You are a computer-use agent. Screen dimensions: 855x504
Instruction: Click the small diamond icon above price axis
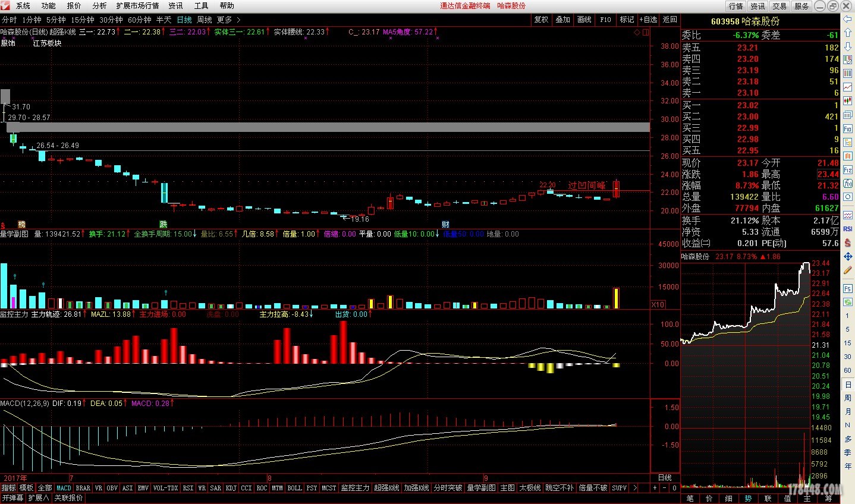pyautogui.click(x=637, y=32)
